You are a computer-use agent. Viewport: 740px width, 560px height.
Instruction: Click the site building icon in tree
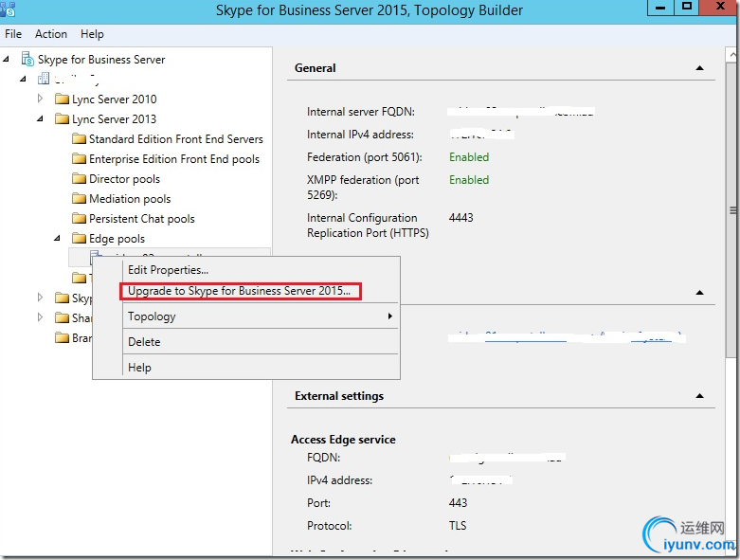pyautogui.click(x=44, y=79)
